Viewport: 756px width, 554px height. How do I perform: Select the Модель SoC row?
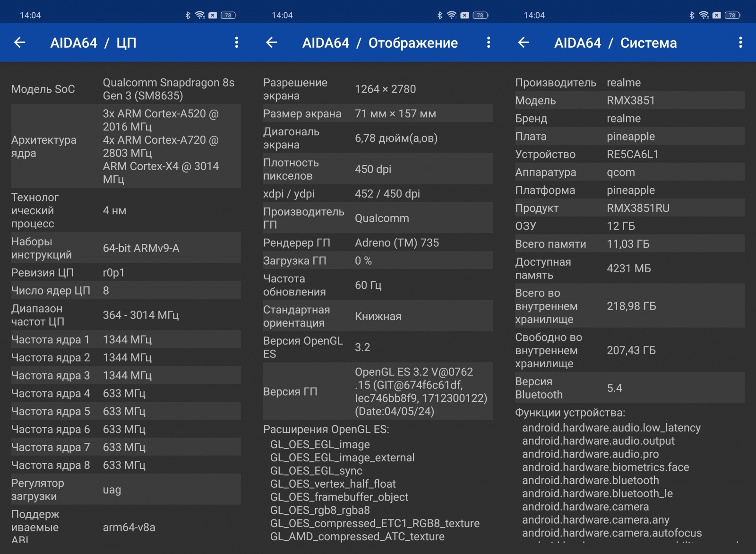[x=126, y=89]
